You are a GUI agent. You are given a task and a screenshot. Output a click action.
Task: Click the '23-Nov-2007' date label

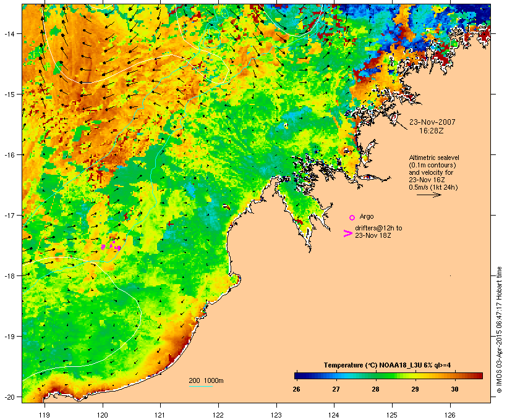point(432,122)
